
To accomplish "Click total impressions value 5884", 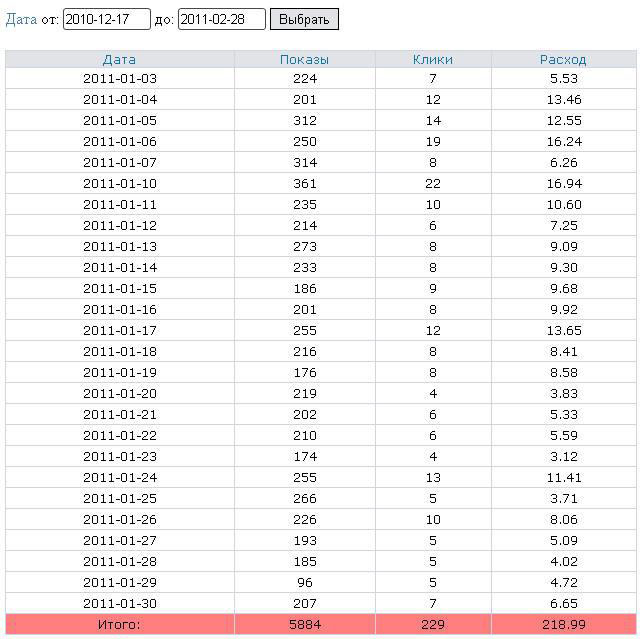I will point(305,625).
